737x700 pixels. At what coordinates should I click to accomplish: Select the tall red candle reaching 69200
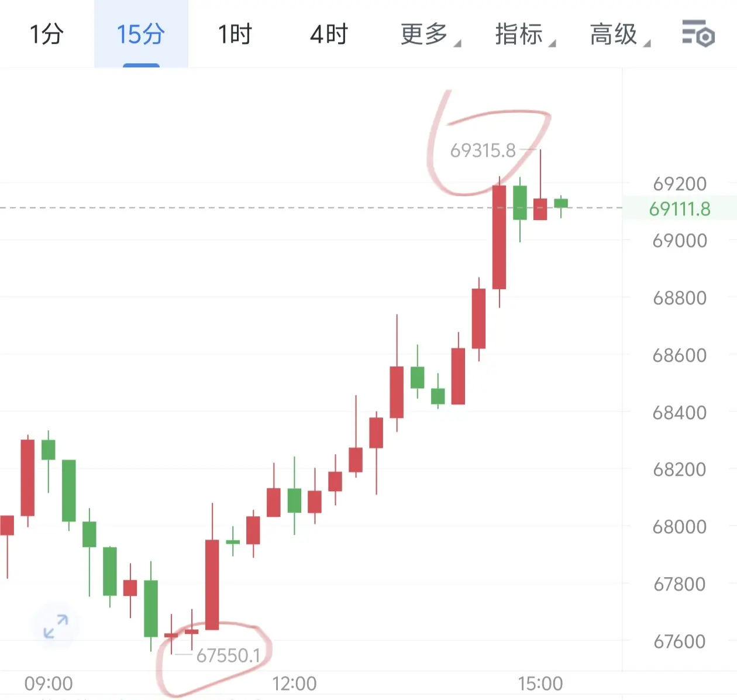(x=499, y=237)
